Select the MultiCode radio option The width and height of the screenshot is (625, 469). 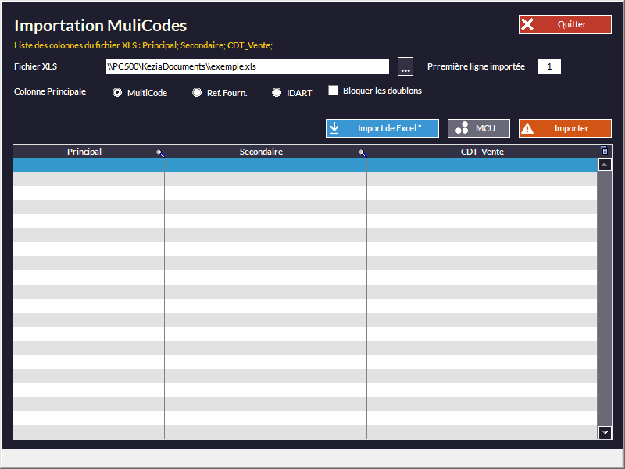click(118, 92)
